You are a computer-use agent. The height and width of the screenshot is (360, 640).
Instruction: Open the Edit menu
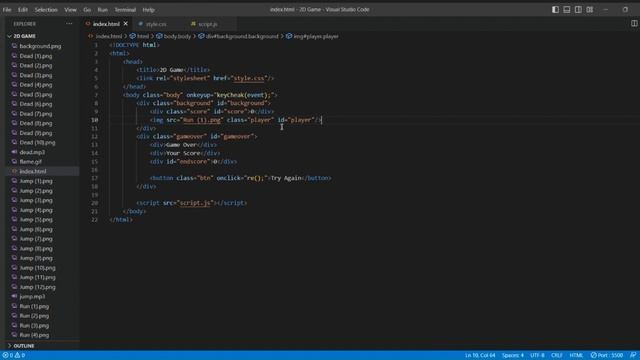pyautogui.click(x=22, y=9)
